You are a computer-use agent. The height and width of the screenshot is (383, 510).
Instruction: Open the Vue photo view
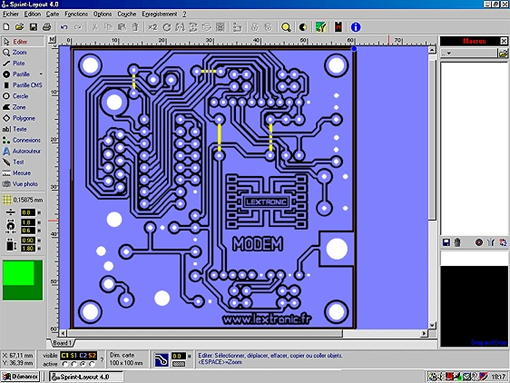23,184
